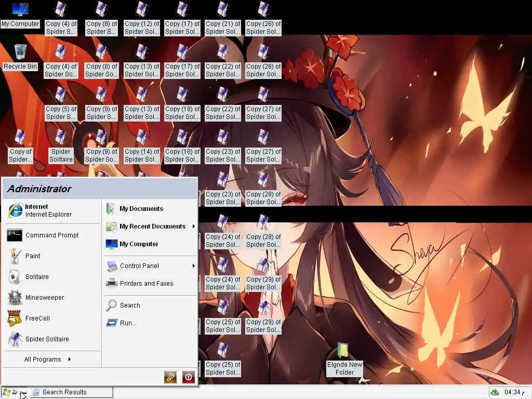Open My Documents in the Start menu

tap(135, 209)
